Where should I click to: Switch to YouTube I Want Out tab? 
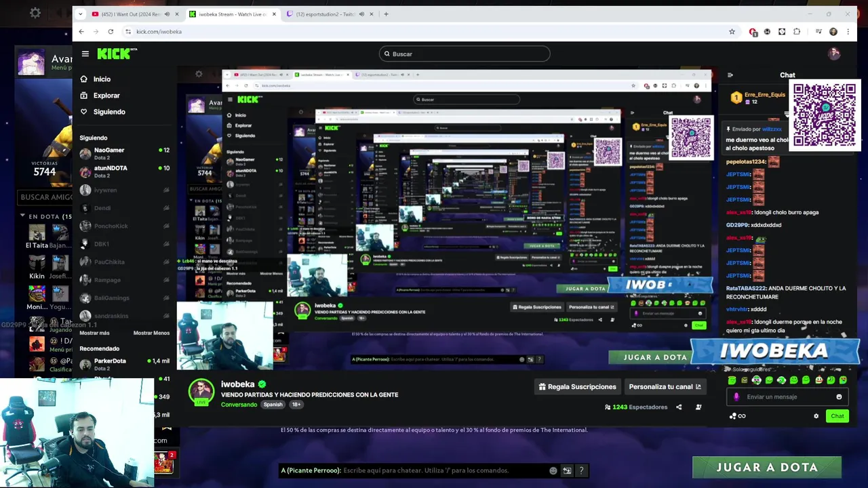click(132, 14)
